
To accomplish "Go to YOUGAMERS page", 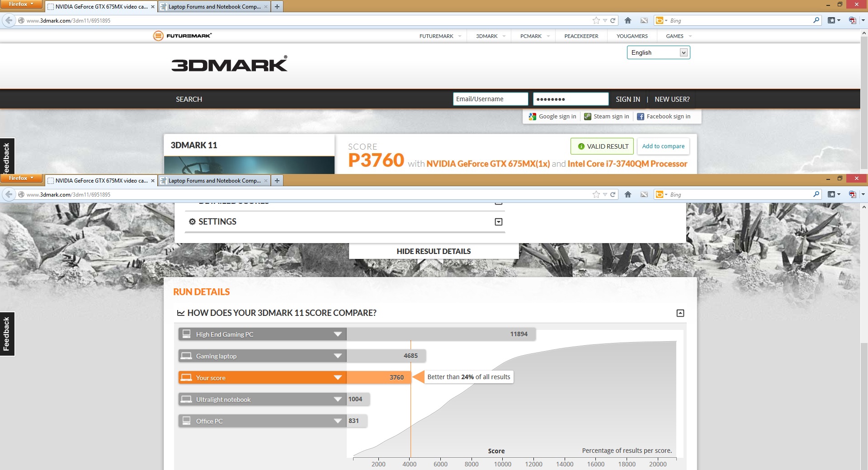I will pos(632,36).
